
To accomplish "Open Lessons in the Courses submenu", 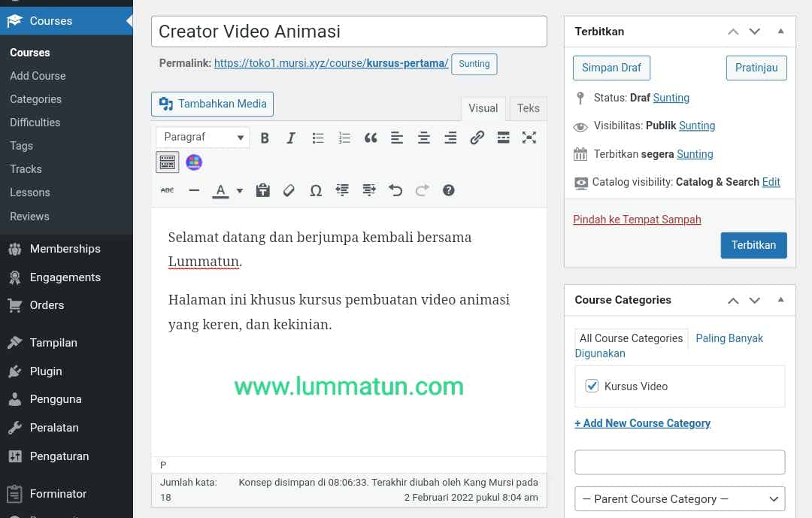I will 30,192.
